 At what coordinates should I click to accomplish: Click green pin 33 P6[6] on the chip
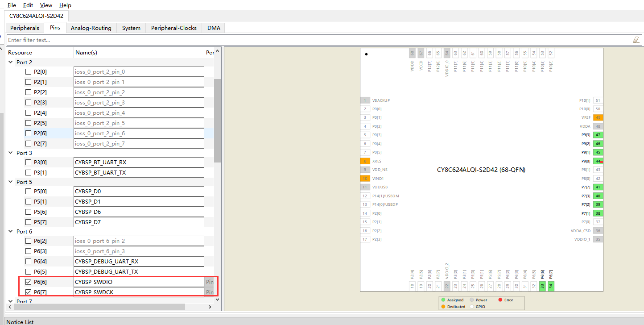pyautogui.click(x=542, y=286)
